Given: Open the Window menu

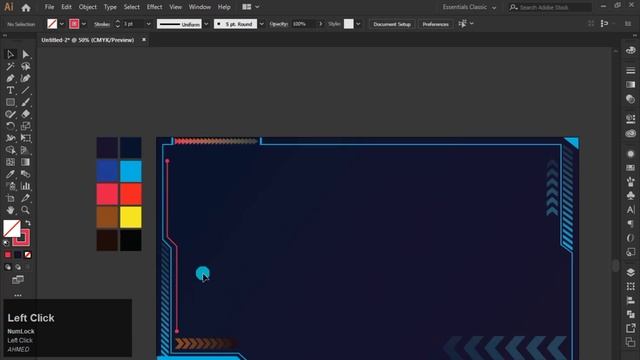Looking at the screenshot, I should coord(200,7).
